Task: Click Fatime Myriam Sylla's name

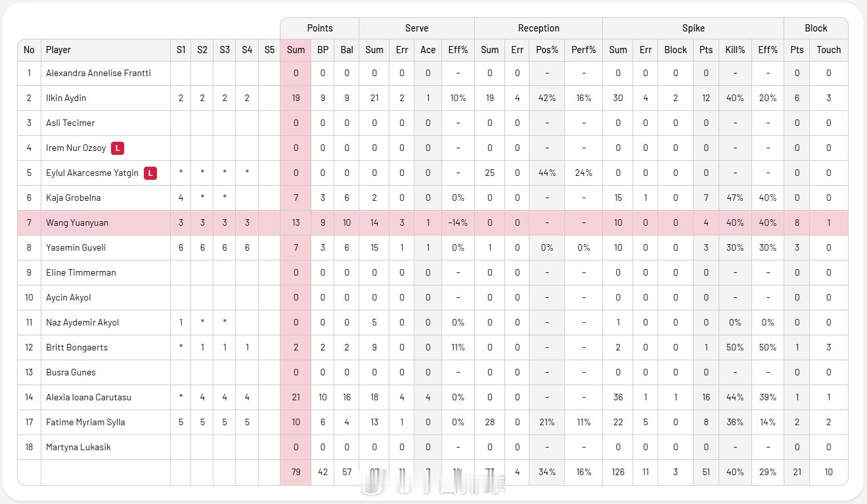Action: (x=85, y=422)
